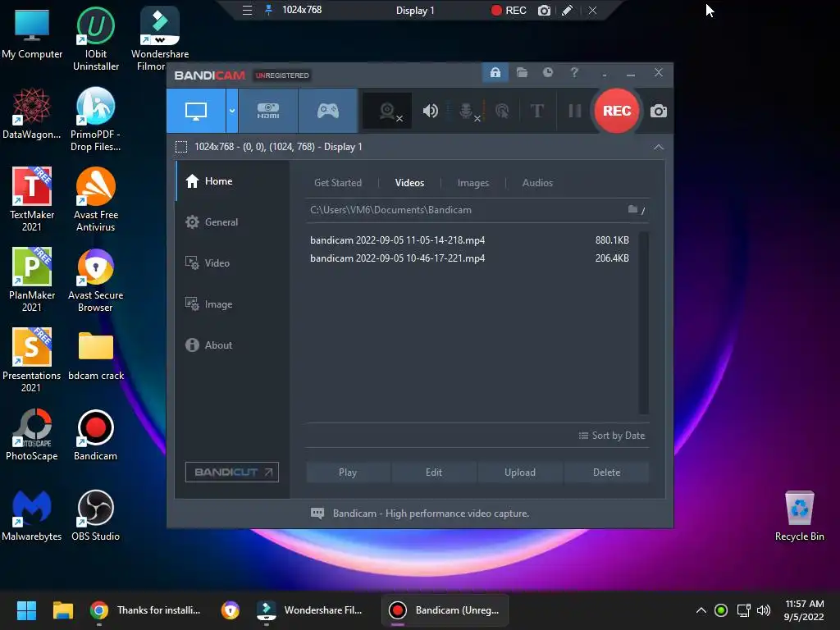840x630 pixels.
Task: Collapse the capture area info bar chevron
Action: [x=659, y=147]
